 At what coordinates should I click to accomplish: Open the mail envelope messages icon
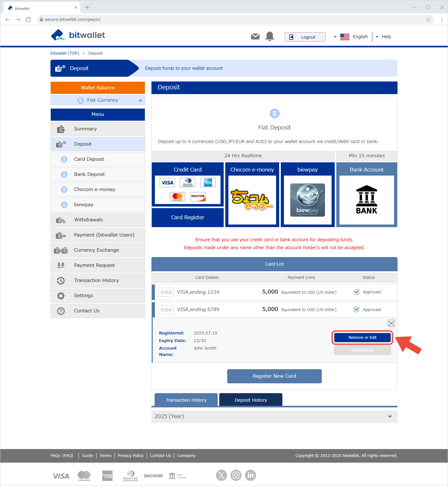tap(255, 37)
